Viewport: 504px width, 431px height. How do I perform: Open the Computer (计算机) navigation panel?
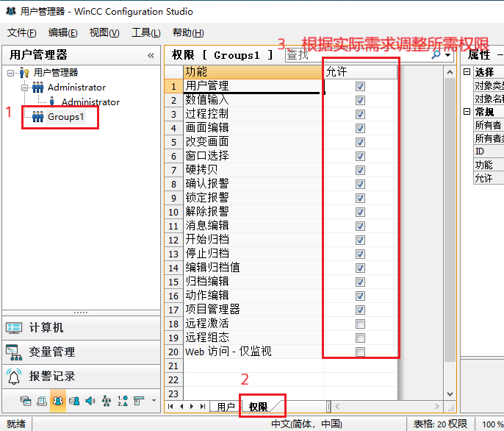tap(46, 327)
